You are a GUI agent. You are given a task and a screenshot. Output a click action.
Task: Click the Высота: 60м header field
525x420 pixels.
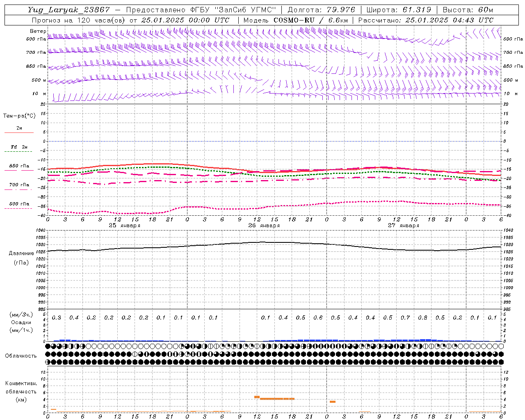click(468, 10)
